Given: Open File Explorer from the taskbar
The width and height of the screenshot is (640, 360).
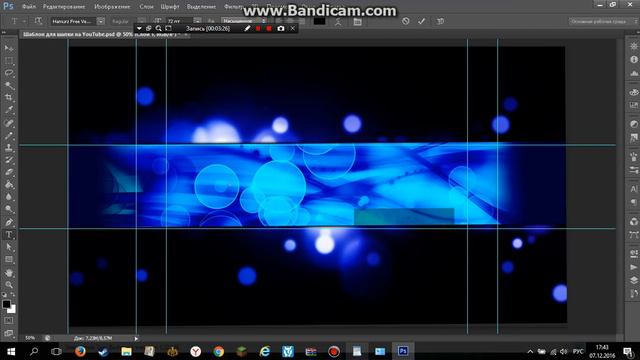Looking at the screenshot, I should pyautogui.click(x=126, y=351).
